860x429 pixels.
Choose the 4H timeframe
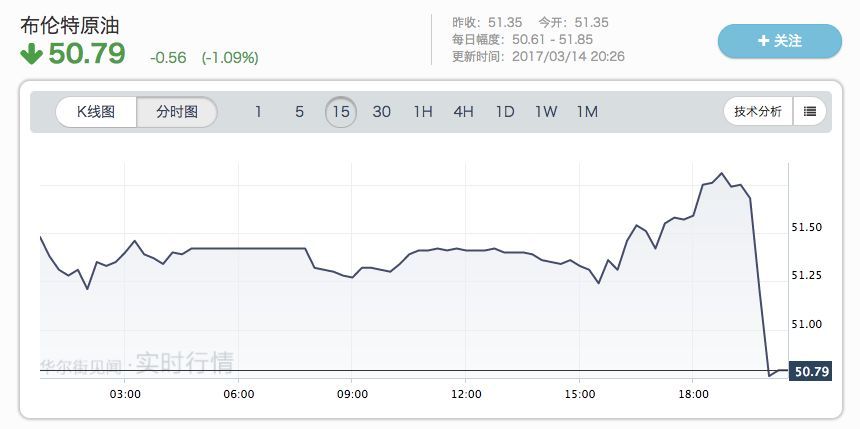[464, 112]
